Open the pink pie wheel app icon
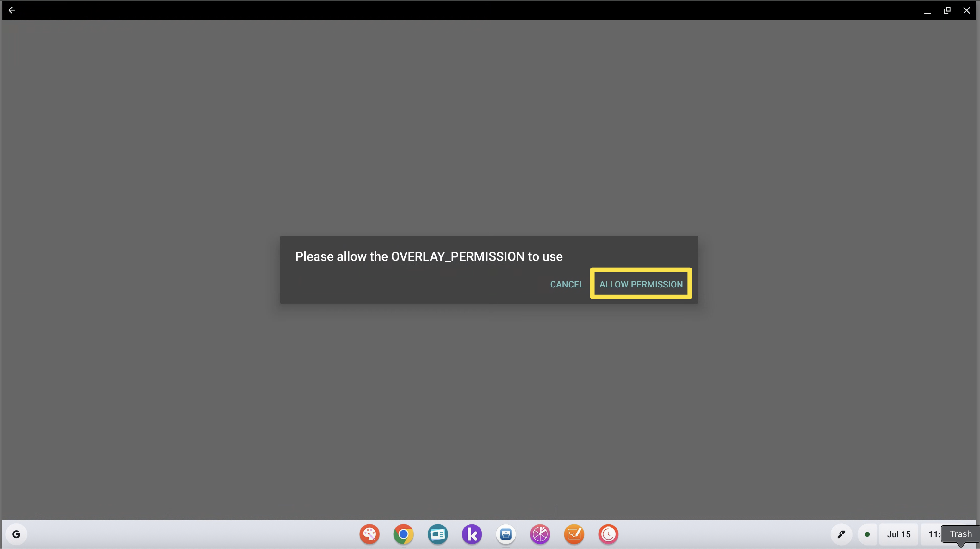This screenshot has width=980, height=549. coord(540,534)
